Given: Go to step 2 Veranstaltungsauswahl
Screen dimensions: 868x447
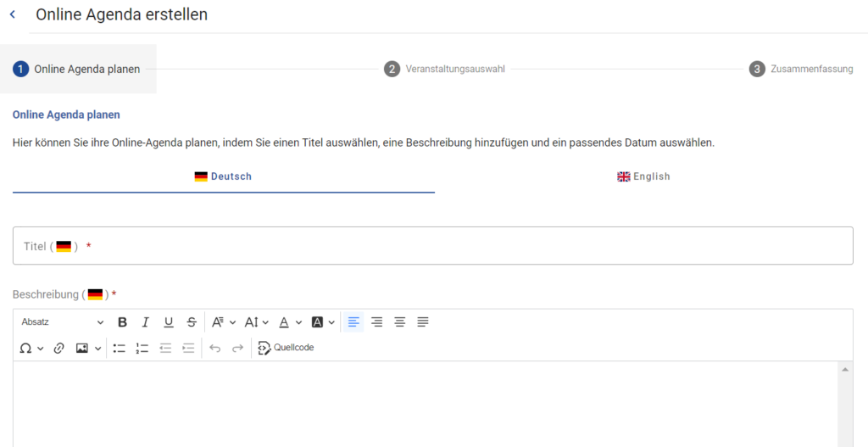Looking at the screenshot, I should [444, 69].
